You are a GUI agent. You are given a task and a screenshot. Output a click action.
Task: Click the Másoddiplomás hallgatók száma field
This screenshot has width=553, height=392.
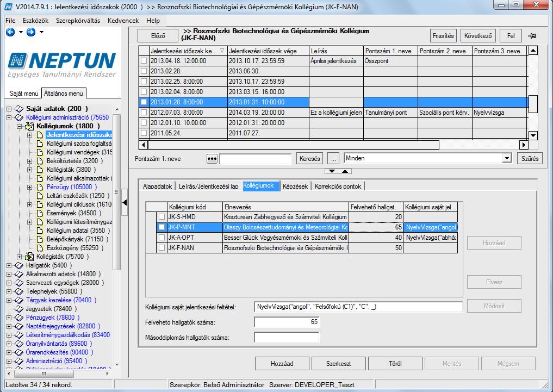[x=287, y=338]
